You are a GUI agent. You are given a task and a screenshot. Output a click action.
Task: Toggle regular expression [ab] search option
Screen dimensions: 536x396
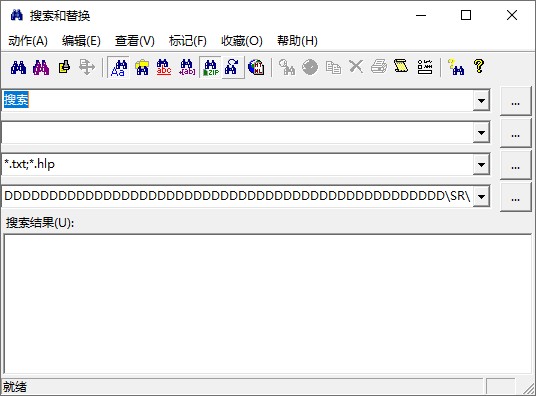(x=187, y=67)
